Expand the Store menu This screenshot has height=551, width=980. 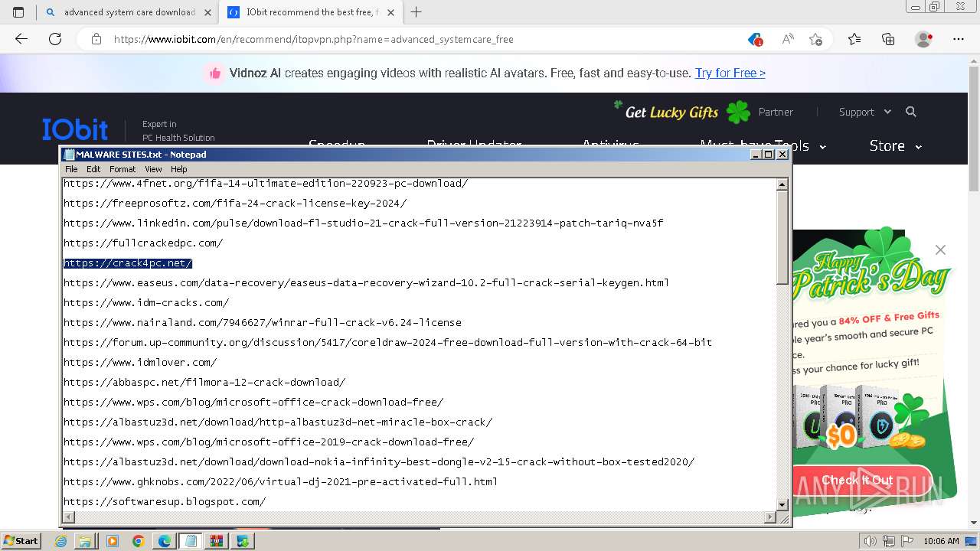[x=895, y=145]
